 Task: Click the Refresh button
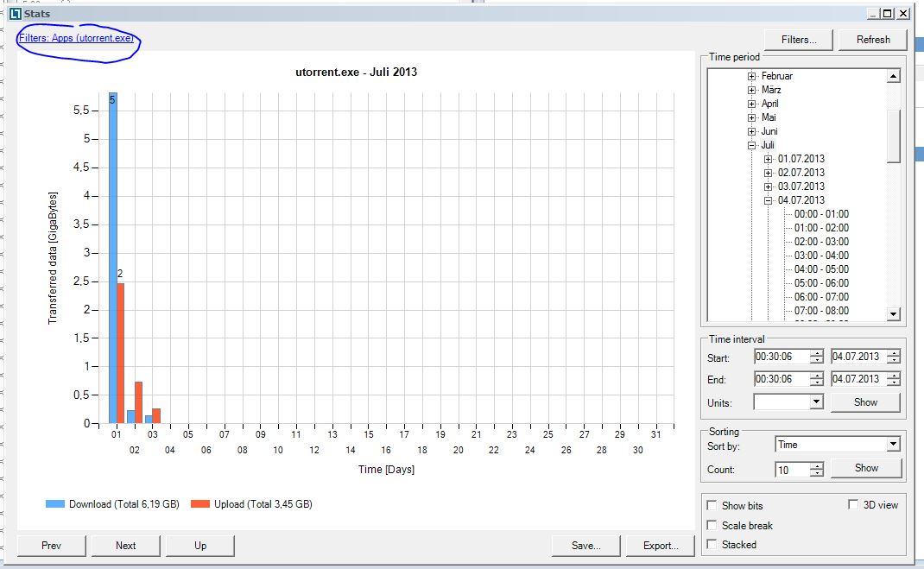click(873, 40)
